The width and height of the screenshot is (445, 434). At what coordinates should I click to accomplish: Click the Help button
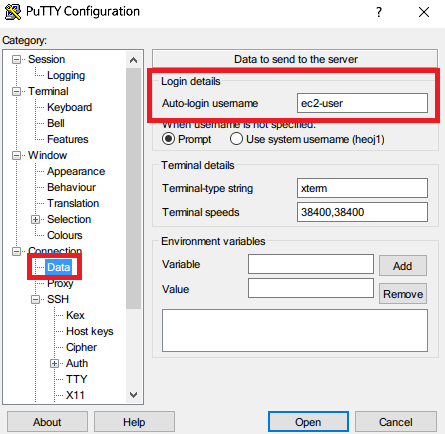pos(134,422)
